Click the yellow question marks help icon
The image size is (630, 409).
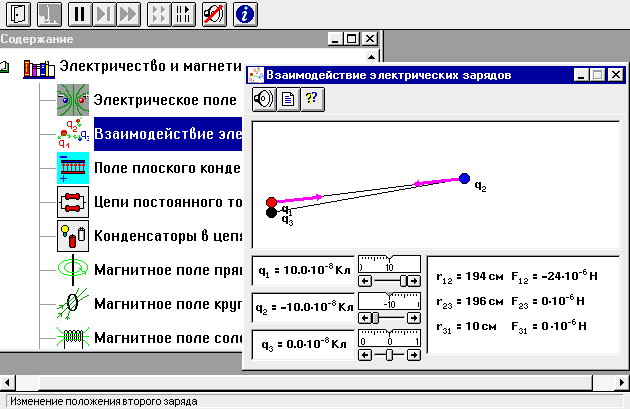coord(312,99)
